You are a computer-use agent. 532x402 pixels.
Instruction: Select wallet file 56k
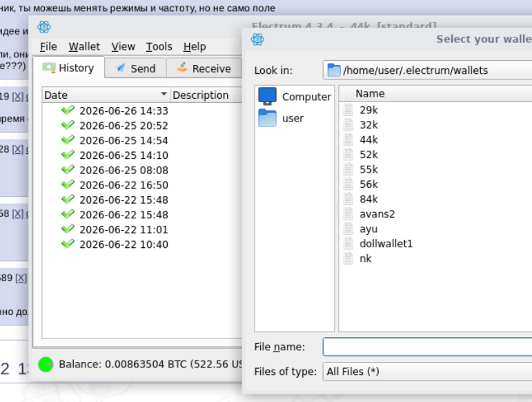[368, 184]
